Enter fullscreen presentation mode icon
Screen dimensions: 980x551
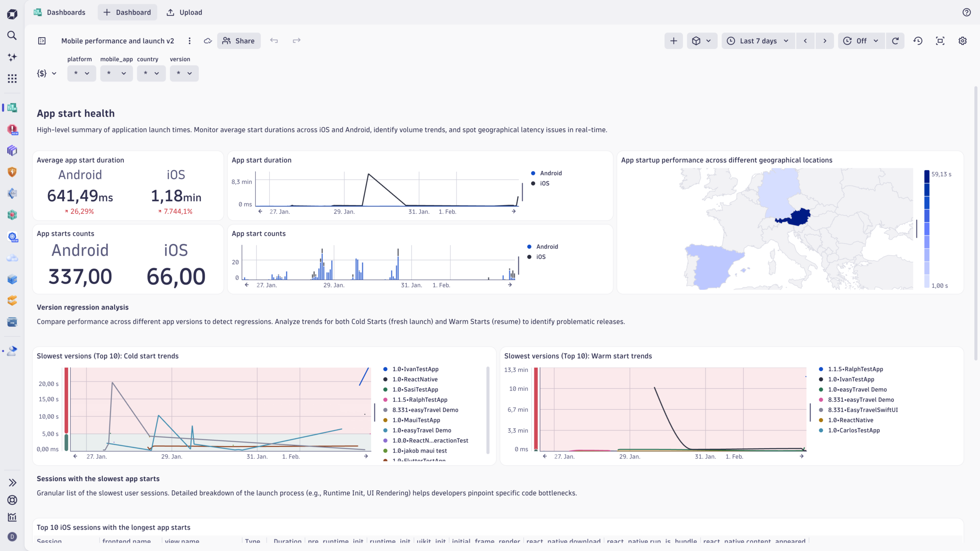[x=940, y=41]
